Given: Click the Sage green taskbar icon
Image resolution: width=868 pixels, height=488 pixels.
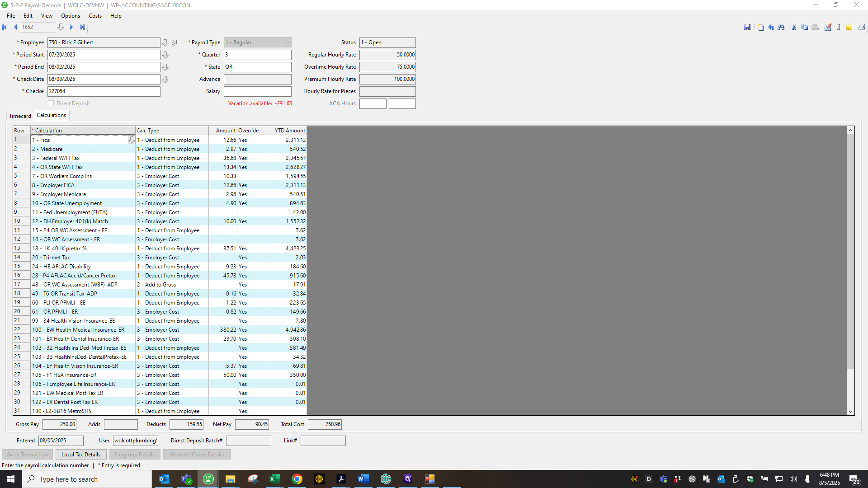Looking at the screenshot, I should click(208, 479).
